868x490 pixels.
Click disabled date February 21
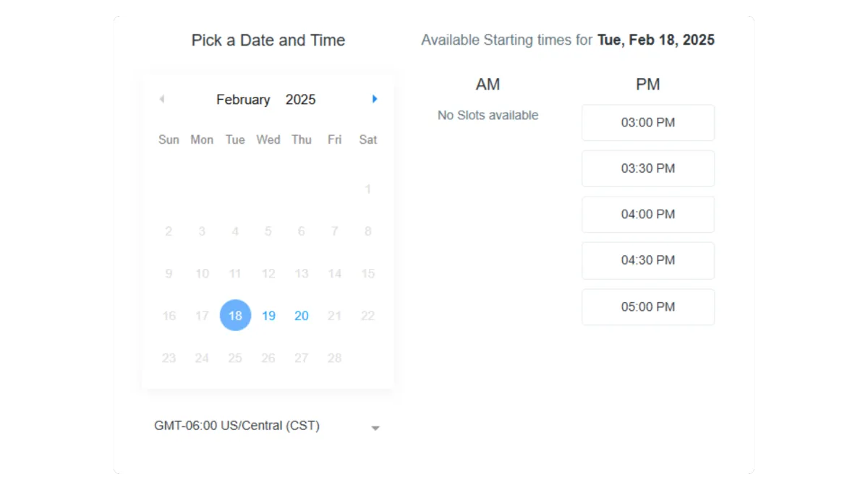click(334, 316)
